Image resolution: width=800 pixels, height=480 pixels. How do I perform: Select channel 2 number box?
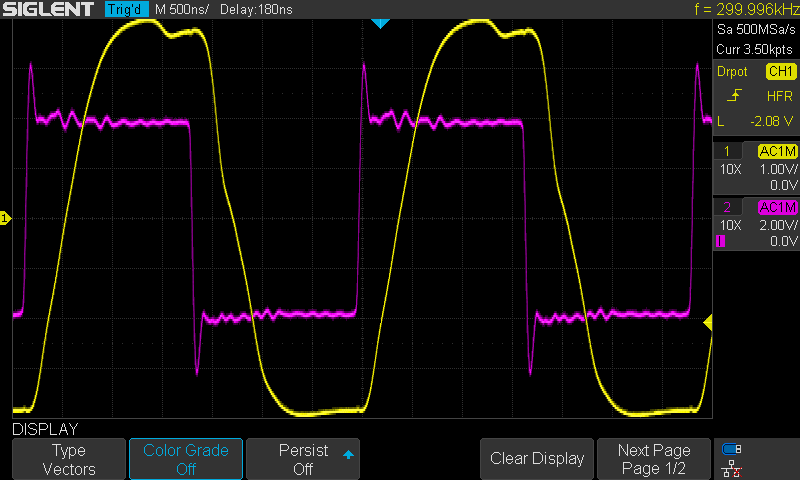[727, 207]
